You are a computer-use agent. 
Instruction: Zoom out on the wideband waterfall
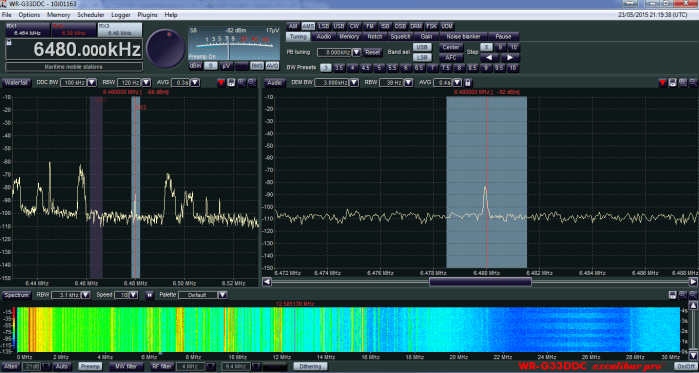pyautogui.click(x=693, y=295)
